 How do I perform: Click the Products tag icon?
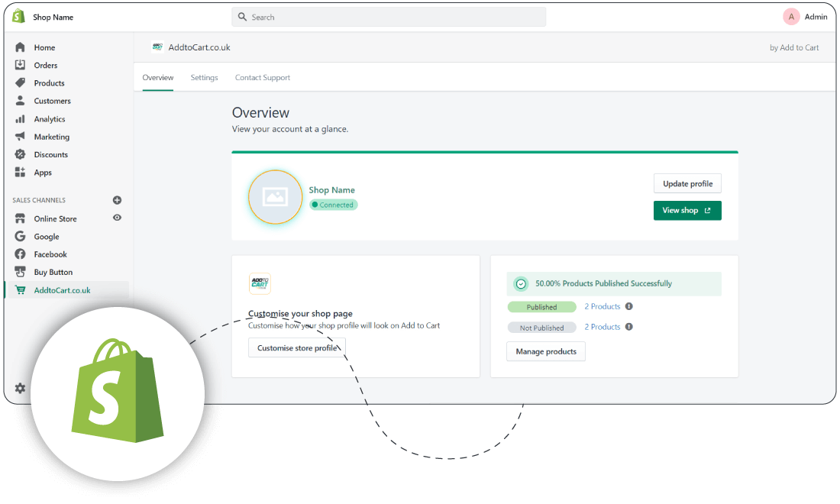(20, 82)
